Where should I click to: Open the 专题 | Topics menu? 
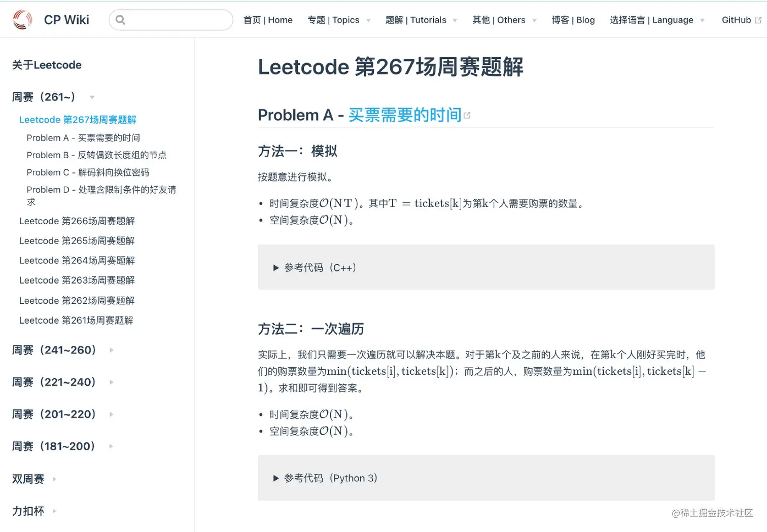(333, 20)
